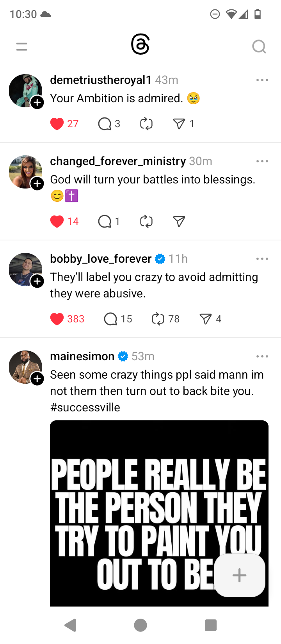281x644 pixels.
Task: Reply to changed_forever_ministry's post
Action: point(105,222)
